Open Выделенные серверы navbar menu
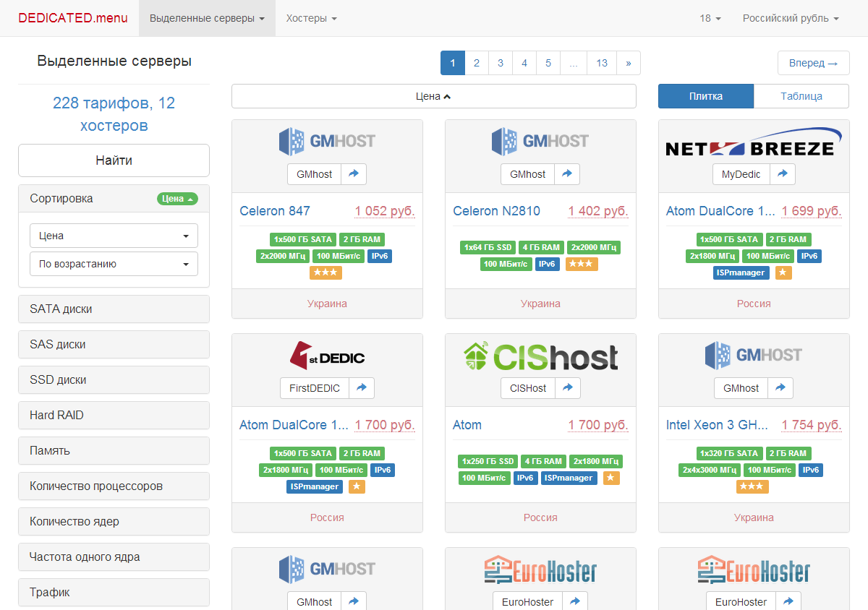Screen dimensions: 868x610 pyautogui.click(x=207, y=18)
